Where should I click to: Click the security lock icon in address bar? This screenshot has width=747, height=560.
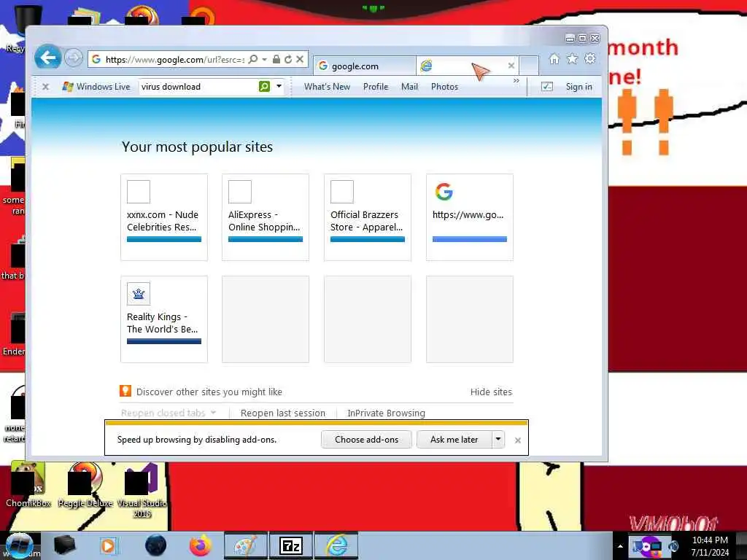pos(276,59)
